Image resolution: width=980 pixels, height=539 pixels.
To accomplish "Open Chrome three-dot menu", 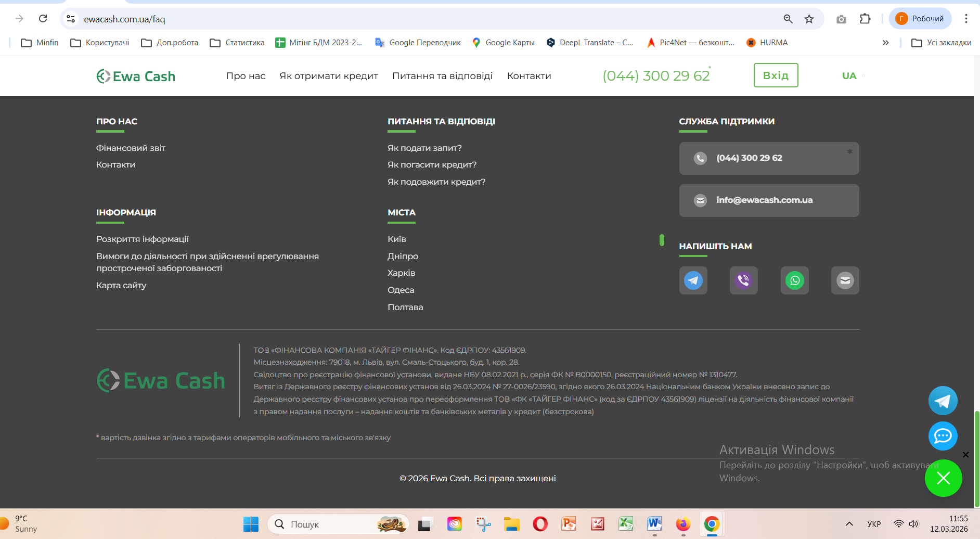I will [x=966, y=19].
